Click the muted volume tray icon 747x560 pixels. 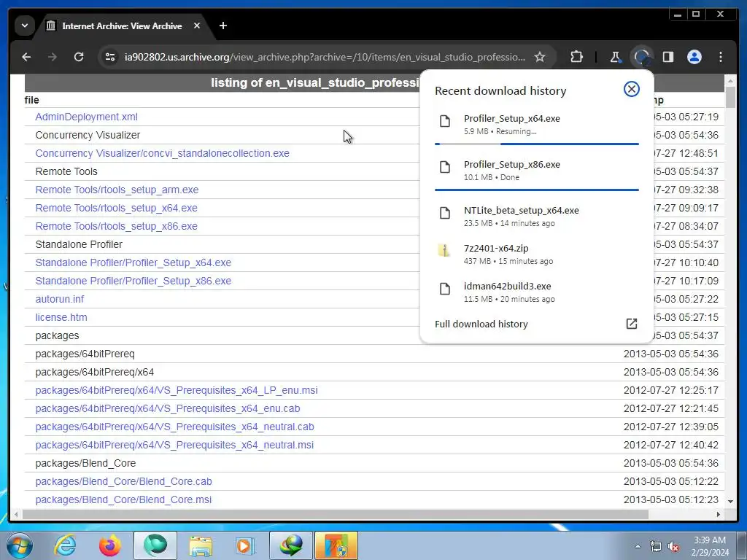tap(673, 547)
